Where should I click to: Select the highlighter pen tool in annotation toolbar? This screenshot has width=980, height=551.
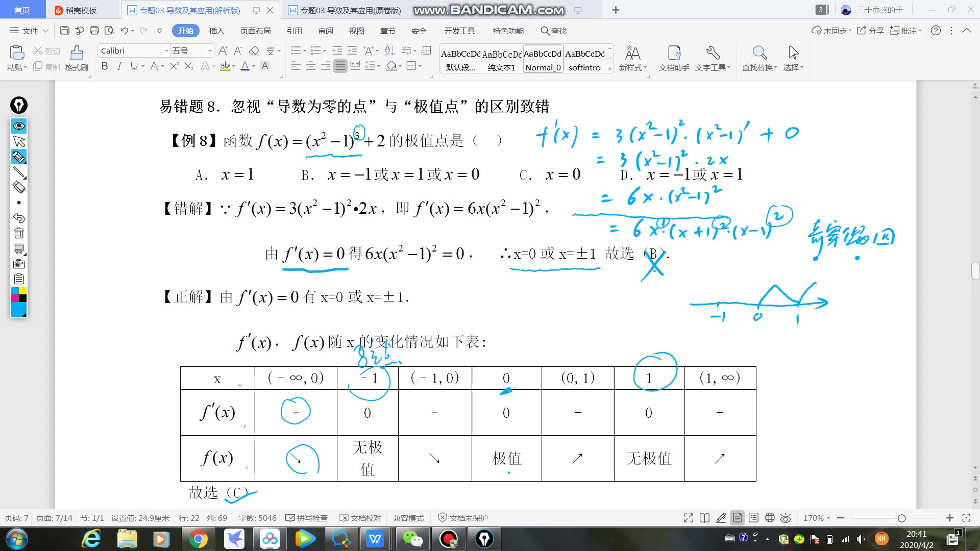pyautogui.click(x=19, y=157)
